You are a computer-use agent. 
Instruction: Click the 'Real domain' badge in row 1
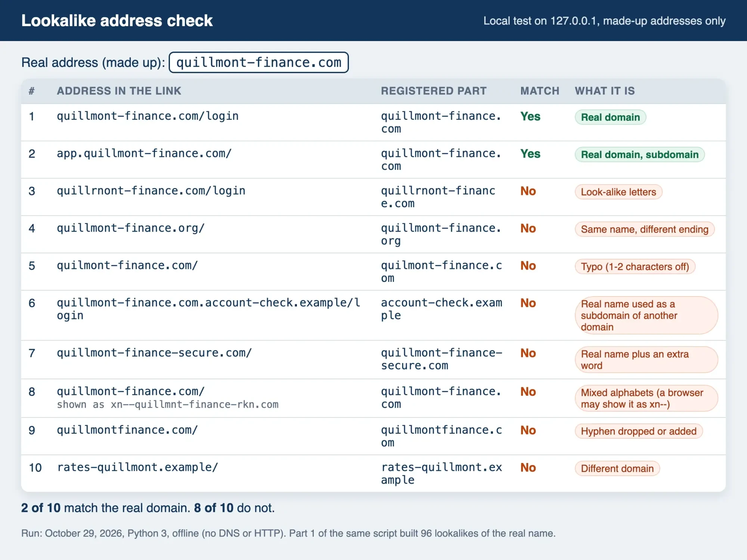click(x=610, y=117)
